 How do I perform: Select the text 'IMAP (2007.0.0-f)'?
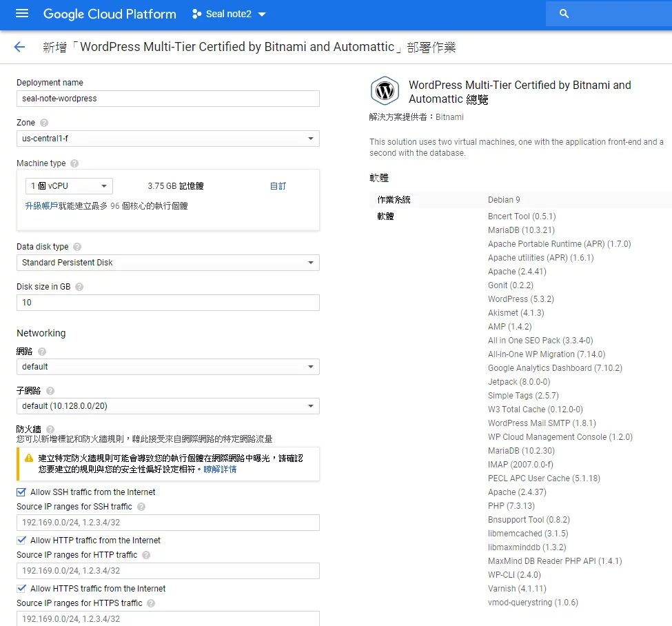point(521,465)
